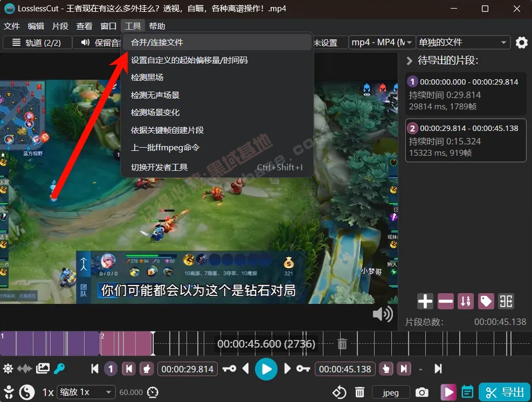Jump to current segment start

coord(129,369)
